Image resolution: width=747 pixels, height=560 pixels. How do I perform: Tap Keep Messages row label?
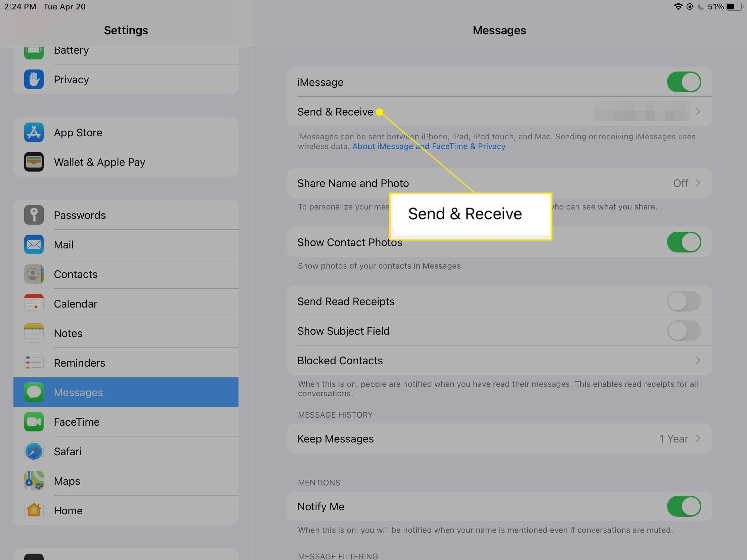point(335,439)
